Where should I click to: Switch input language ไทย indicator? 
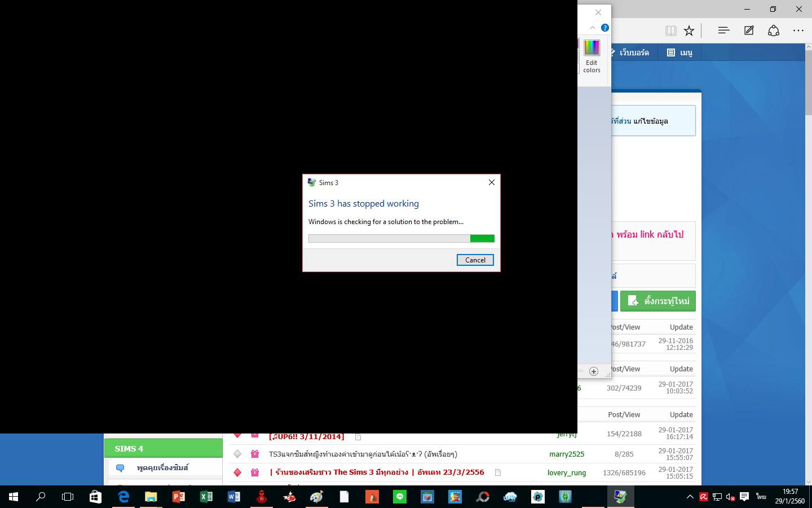761,497
